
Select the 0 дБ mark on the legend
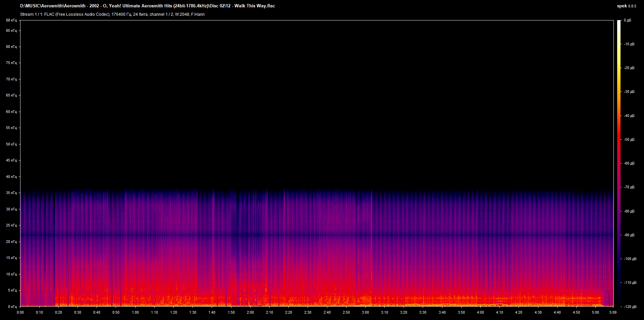628,20
